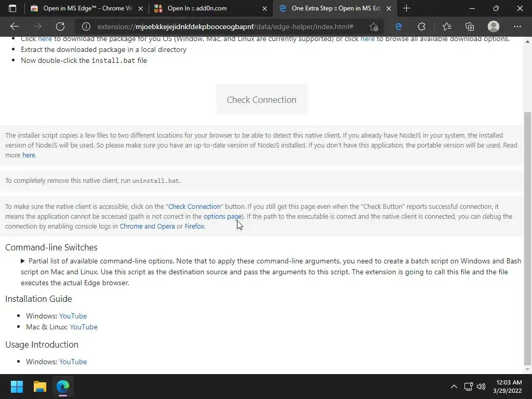This screenshot has width=532, height=399.
Task: Click the extension URL address bar
Action: [x=225, y=26]
